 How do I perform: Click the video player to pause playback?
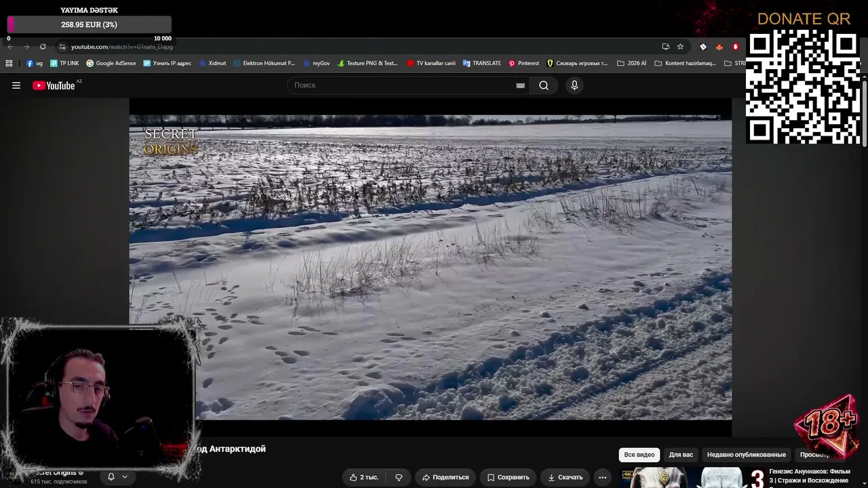[430, 268]
